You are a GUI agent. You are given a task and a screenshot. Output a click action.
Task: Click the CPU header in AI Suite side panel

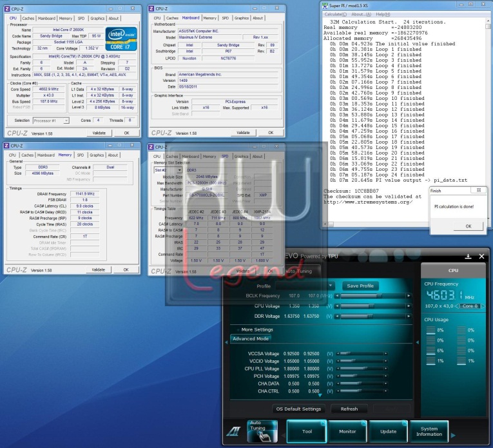tap(453, 270)
